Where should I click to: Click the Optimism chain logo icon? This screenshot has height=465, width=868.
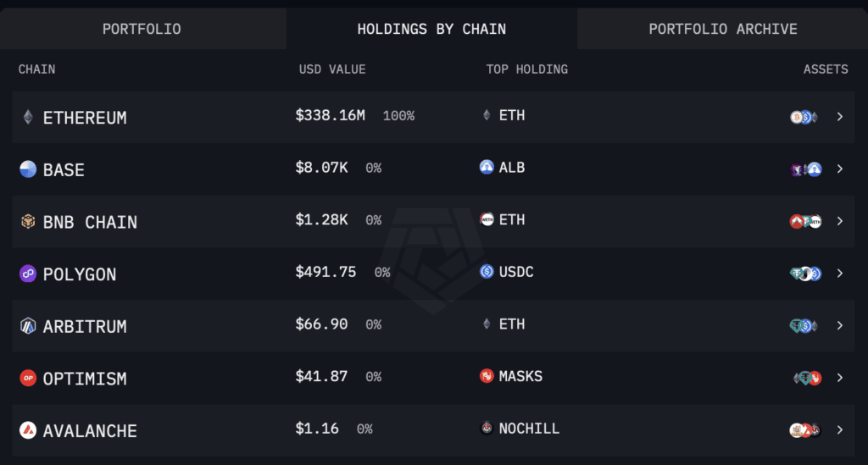[x=28, y=378]
